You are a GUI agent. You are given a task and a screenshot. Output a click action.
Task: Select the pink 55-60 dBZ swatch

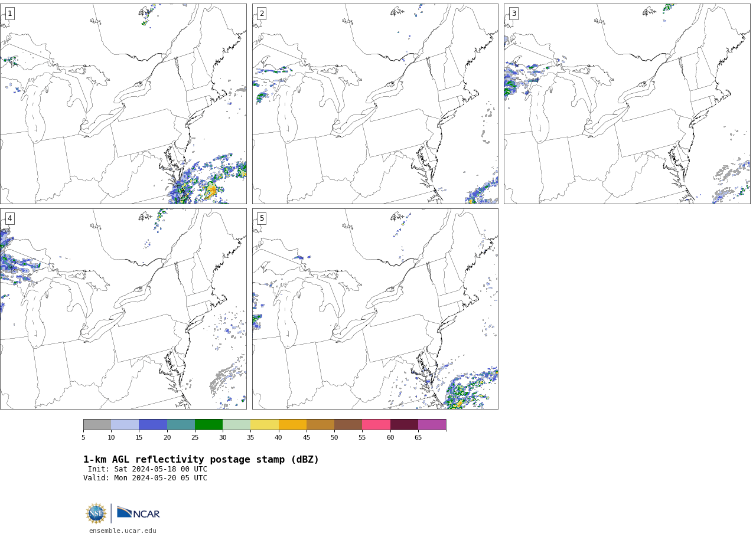tap(376, 425)
